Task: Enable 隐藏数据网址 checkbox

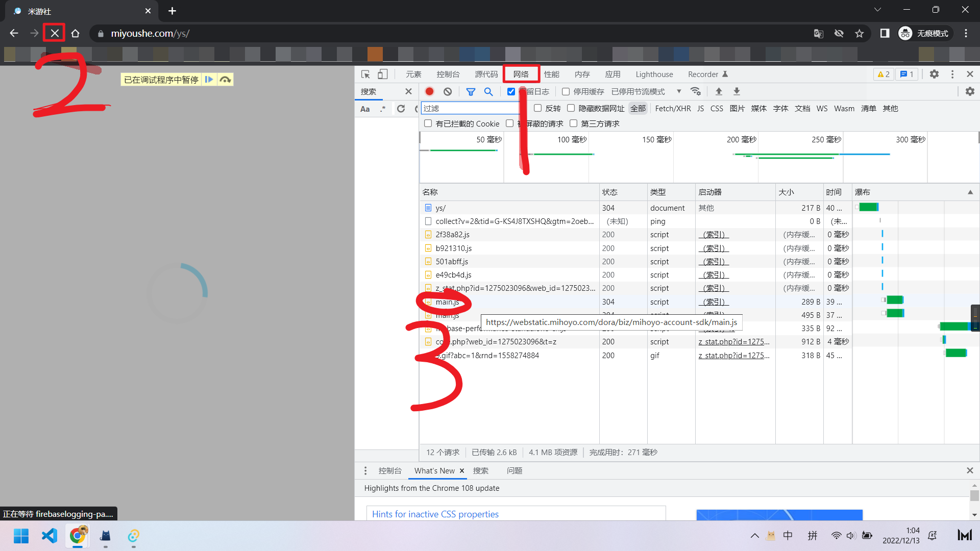Action: 571,108
